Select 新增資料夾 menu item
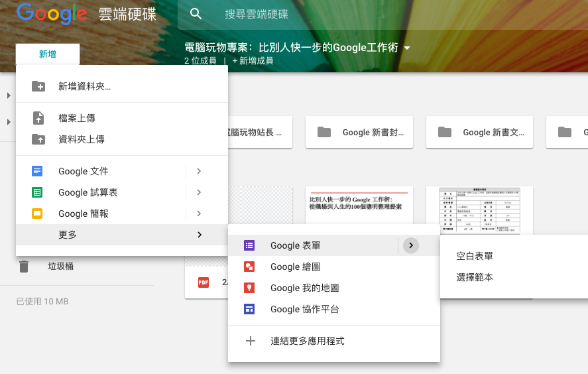The height and width of the screenshot is (374, 588). pos(122,86)
